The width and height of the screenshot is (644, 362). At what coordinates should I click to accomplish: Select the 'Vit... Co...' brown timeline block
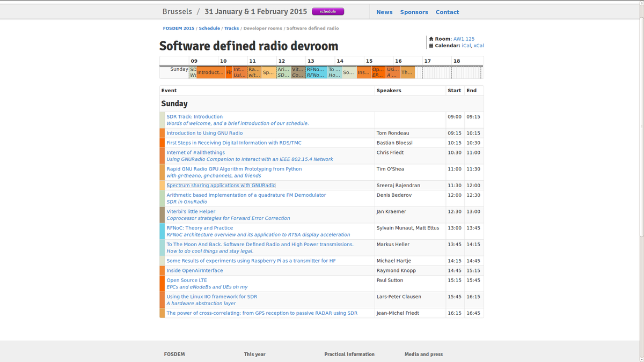tap(298, 72)
